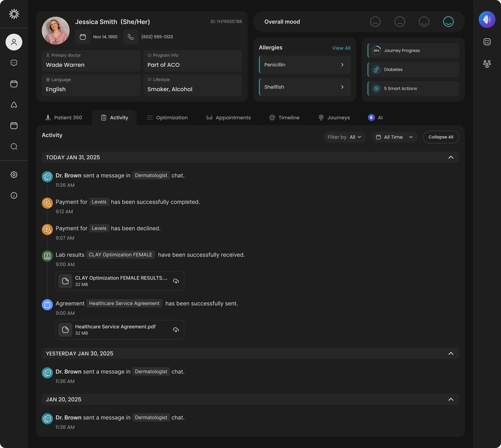Select the neutral face mood
501x448 pixels.
tap(400, 22)
